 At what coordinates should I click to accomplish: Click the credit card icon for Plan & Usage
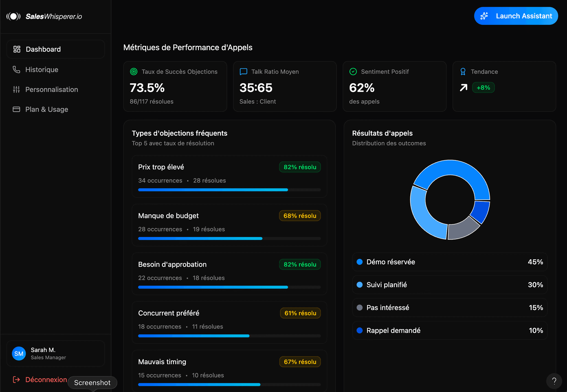tap(16, 109)
